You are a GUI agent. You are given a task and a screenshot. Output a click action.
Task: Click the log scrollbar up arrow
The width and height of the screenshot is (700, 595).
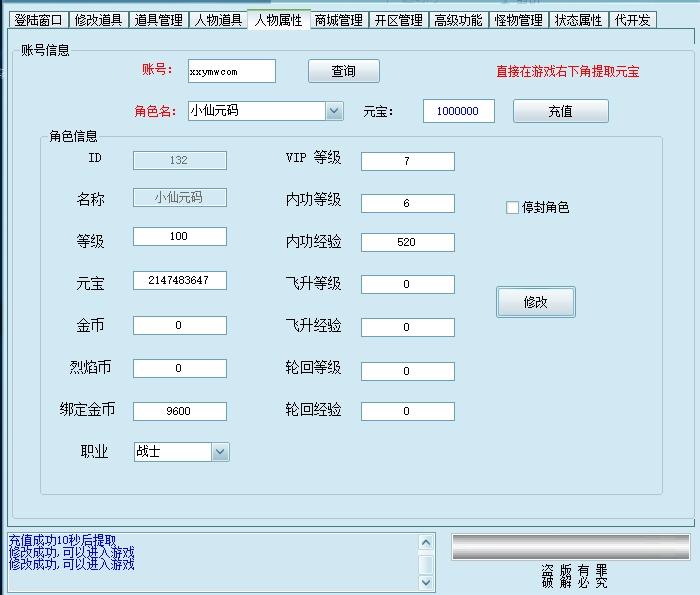(x=426, y=543)
